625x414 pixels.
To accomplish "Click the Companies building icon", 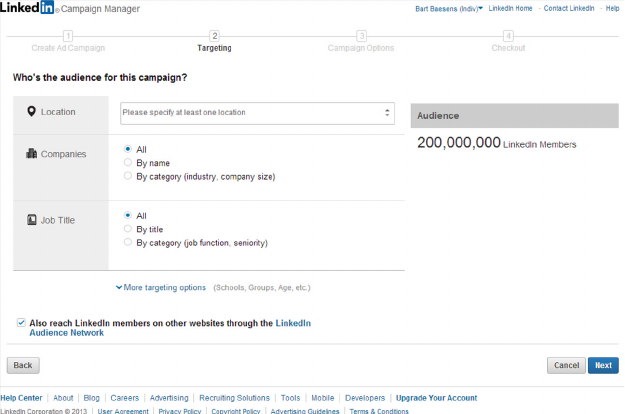I will pyautogui.click(x=31, y=154).
